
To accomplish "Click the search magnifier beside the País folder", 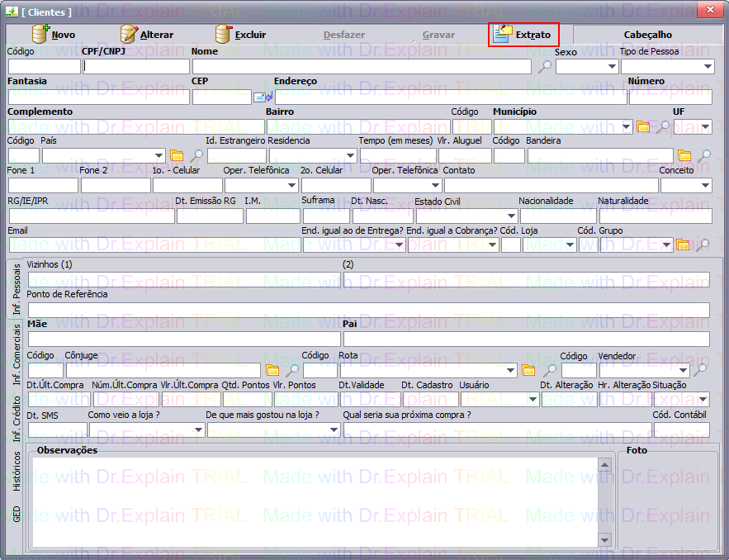I will [x=196, y=155].
